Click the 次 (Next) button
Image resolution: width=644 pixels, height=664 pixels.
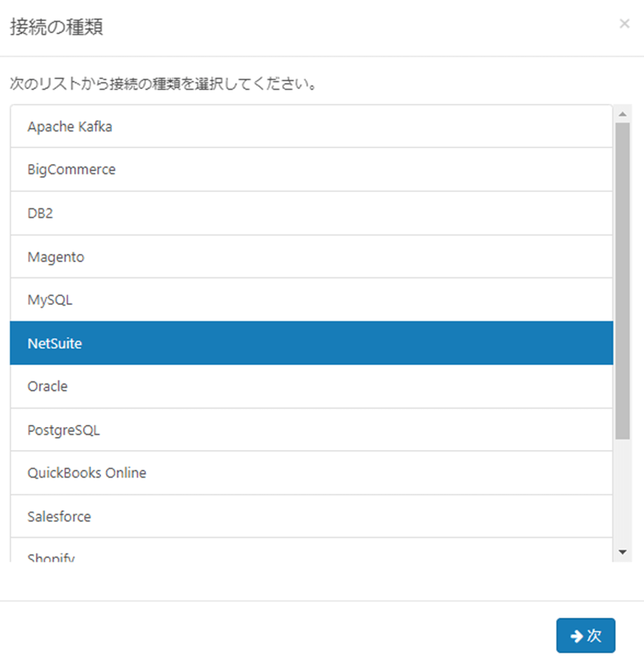[x=586, y=635]
